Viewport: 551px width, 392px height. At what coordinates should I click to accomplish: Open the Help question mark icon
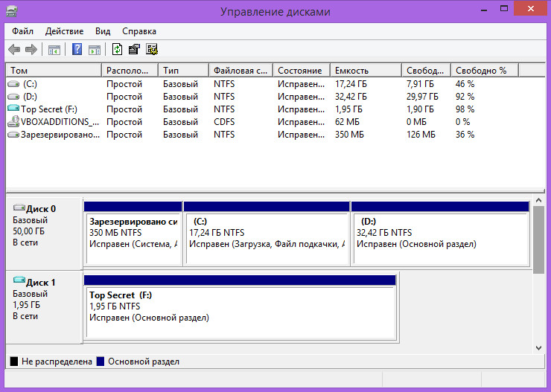click(77, 49)
